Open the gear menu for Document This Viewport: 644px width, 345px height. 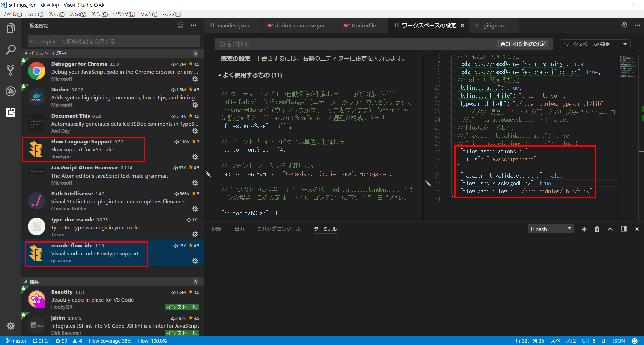pos(195,131)
